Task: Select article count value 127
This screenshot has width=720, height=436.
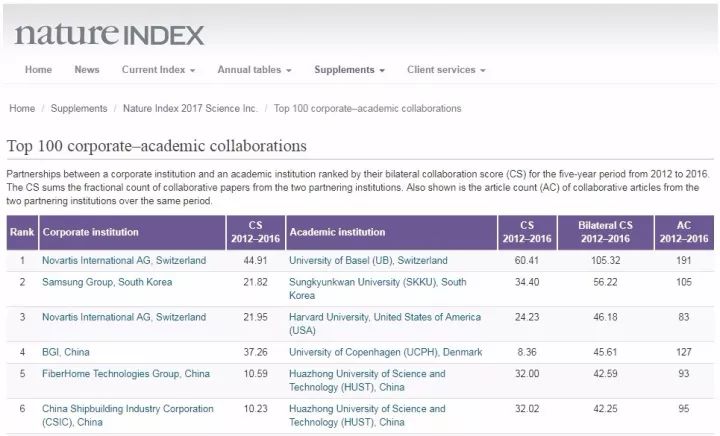Action: click(684, 352)
